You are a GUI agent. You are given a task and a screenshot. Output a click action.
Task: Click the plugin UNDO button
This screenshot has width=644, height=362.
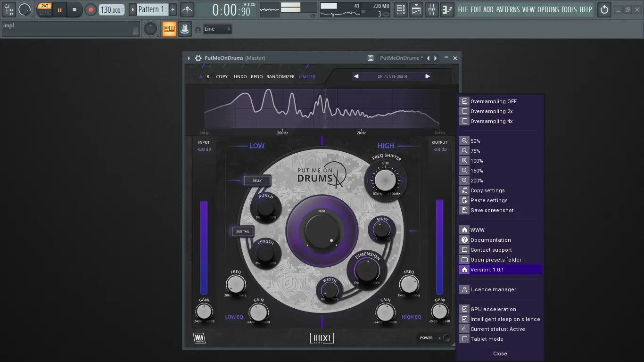click(x=240, y=77)
